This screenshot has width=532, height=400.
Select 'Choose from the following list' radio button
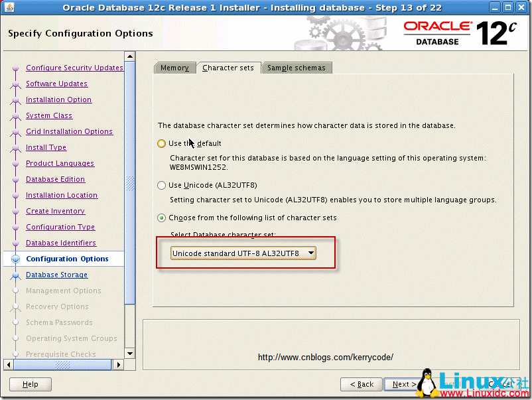161,218
